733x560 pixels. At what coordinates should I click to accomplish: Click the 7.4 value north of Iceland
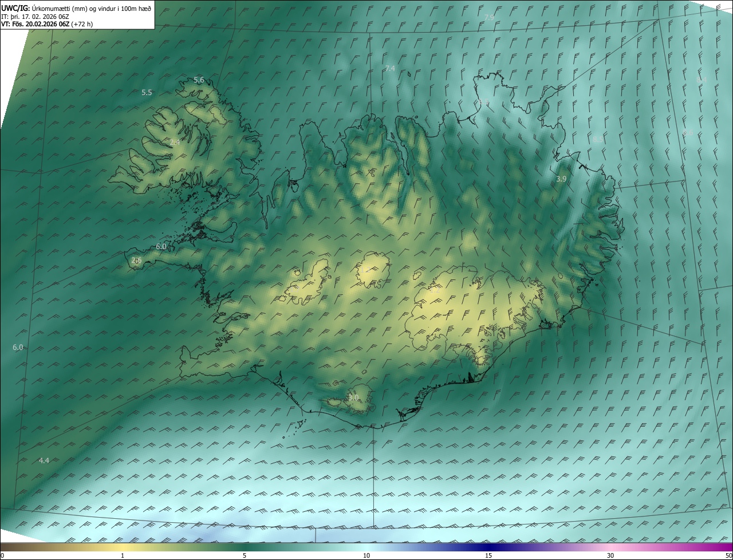point(390,68)
